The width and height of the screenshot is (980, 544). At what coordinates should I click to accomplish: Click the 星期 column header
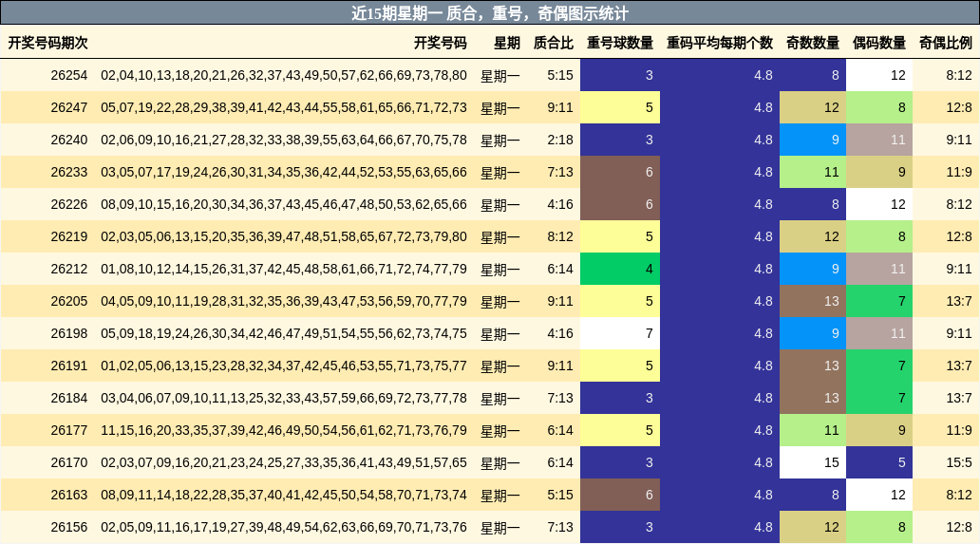[x=507, y=43]
